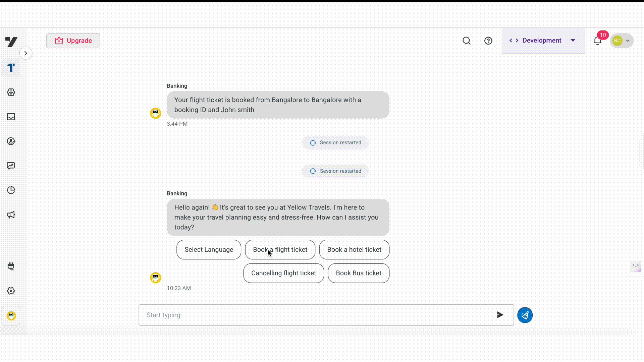Open the Inbox sidebar icon
Image resolution: width=644 pixels, height=362 pixels.
pos(11,117)
